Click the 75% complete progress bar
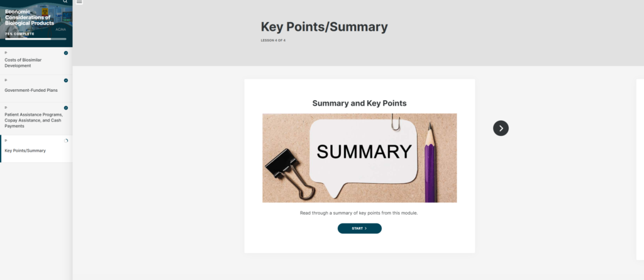 tap(36, 39)
